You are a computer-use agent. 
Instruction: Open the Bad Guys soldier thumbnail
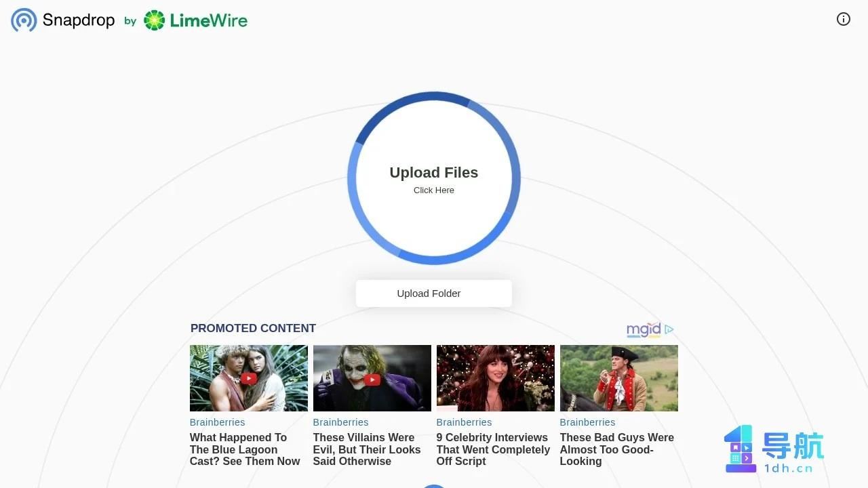619,378
